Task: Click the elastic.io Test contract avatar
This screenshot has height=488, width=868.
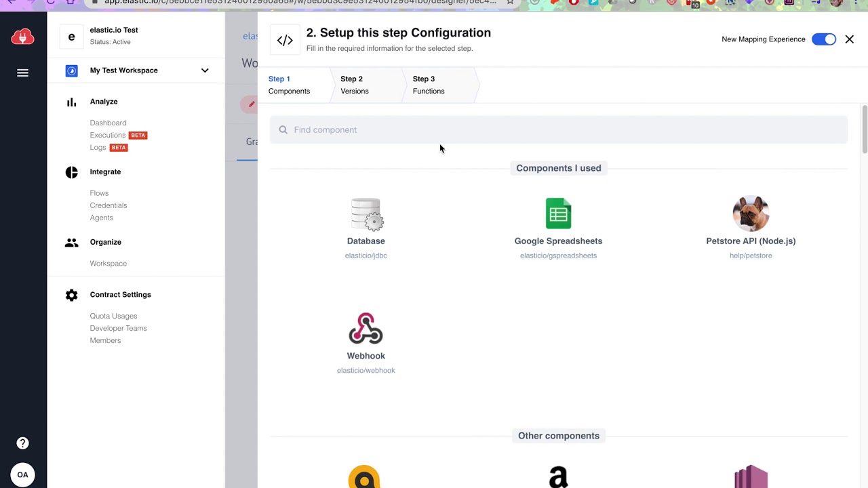Action: [71, 37]
